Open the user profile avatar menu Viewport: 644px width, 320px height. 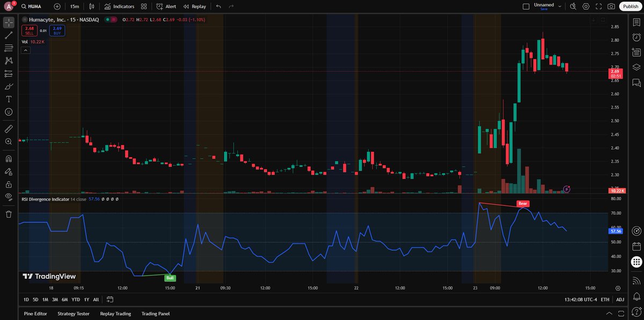(x=8, y=6)
